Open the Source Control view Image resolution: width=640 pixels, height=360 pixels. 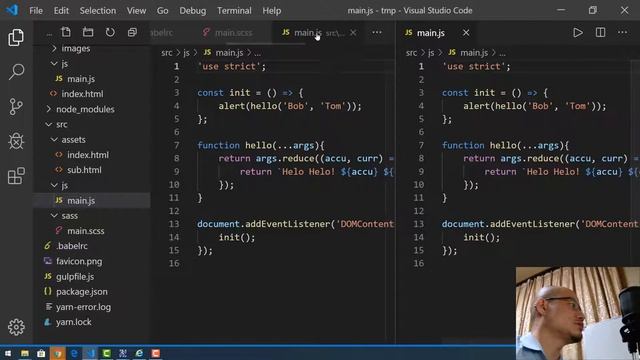(16, 107)
